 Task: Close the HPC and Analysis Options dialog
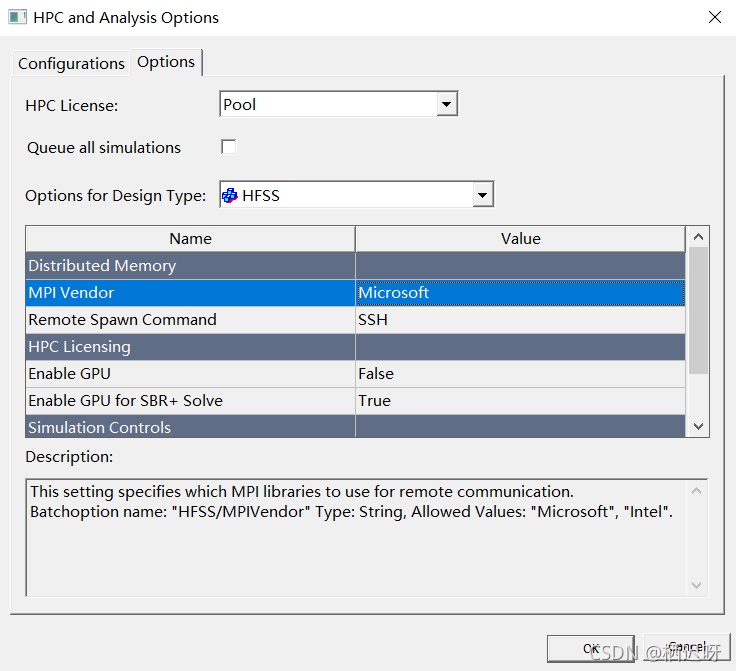(714, 17)
